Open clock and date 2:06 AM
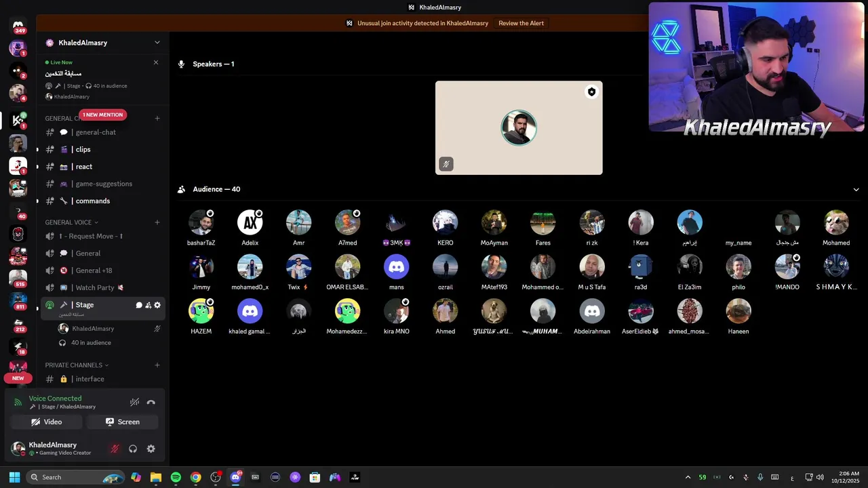 pyautogui.click(x=844, y=477)
